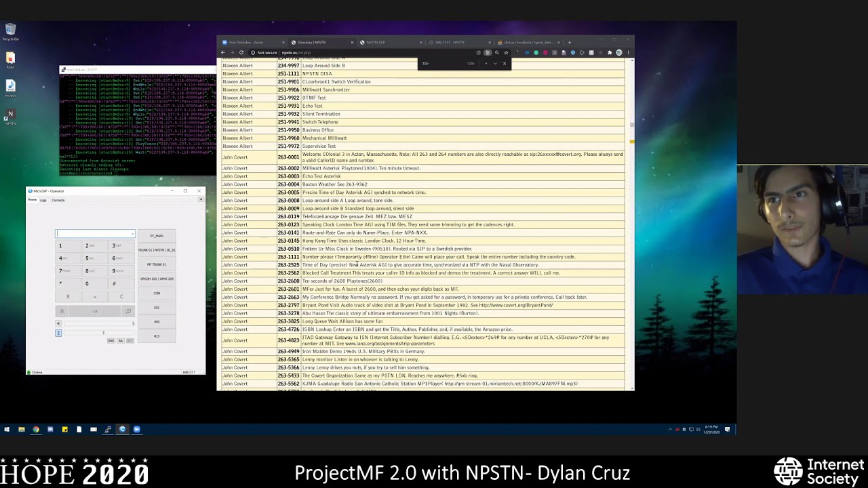Open MicroSIP main menu dropdown arrow
This screenshot has width=868, height=488.
[201, 199]
